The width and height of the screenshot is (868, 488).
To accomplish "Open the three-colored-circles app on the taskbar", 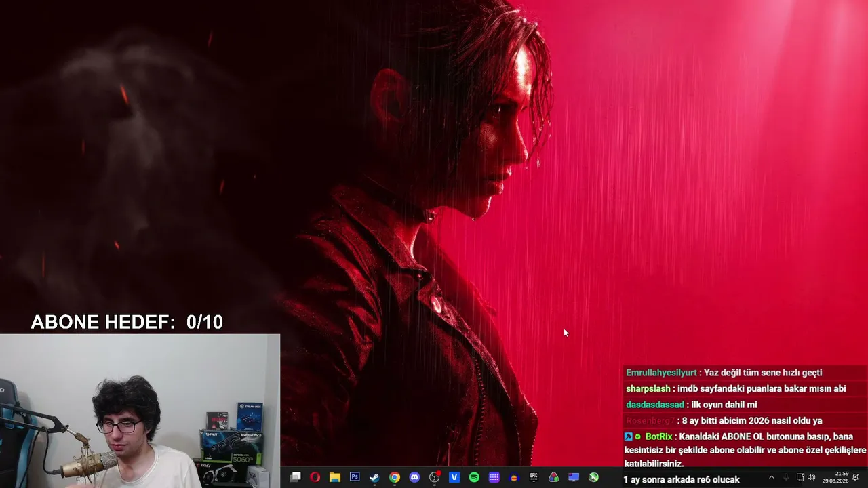I will click(554, 477).
